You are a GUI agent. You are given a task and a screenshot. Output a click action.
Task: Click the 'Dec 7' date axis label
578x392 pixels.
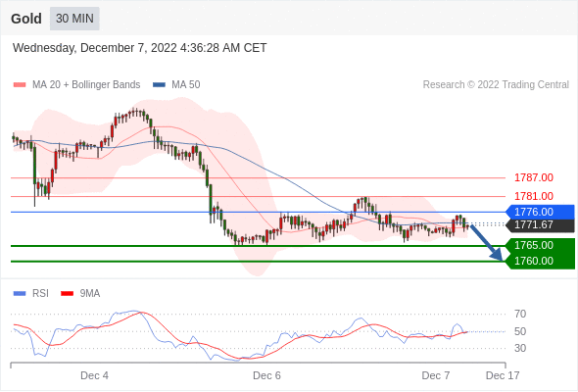tap(436, 375)
